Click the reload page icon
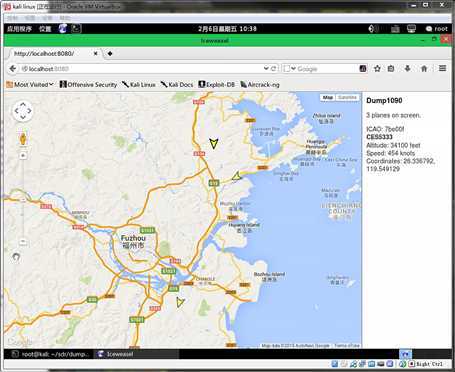Viewport: 455px width, 372px height. tap(274, 69)
